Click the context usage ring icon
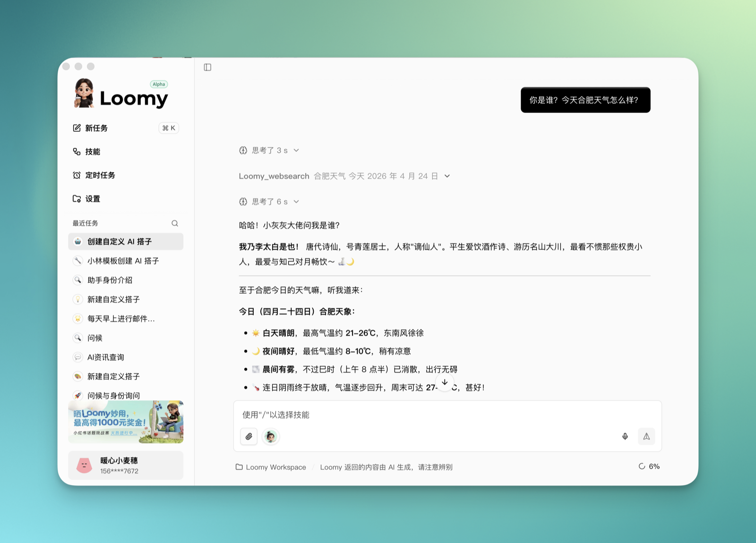 click(642, 466)
